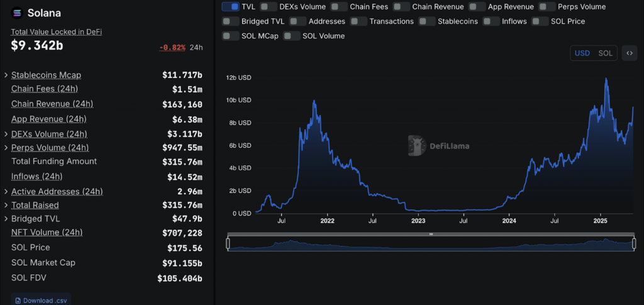Click the App Revenue (24h) label
Screen dimensions: 644x305
tap(49, 119)
